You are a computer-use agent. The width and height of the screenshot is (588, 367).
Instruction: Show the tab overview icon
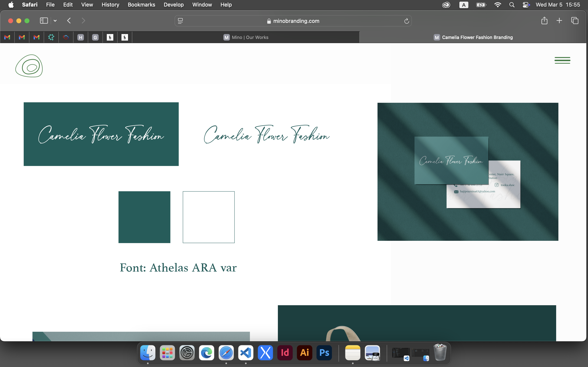575,21
